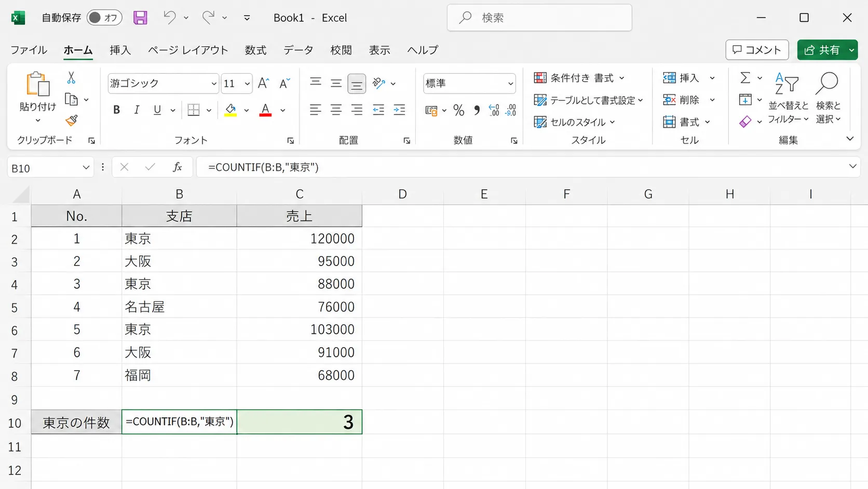Open the 表示 tab
868x489 pixels.
pos(379,50)
